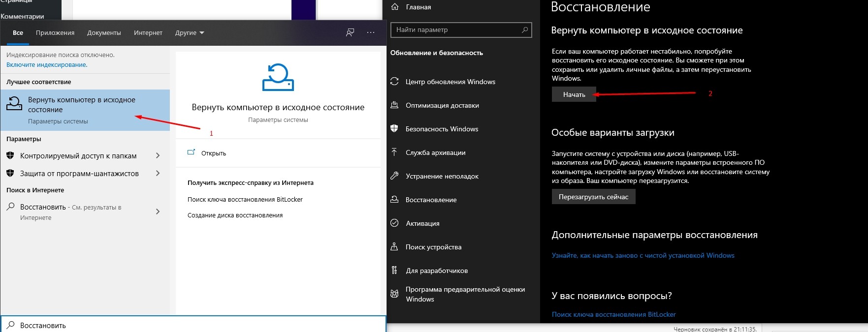
Task: Switch to the Документы search tab
Action: [x=104, y=33]
